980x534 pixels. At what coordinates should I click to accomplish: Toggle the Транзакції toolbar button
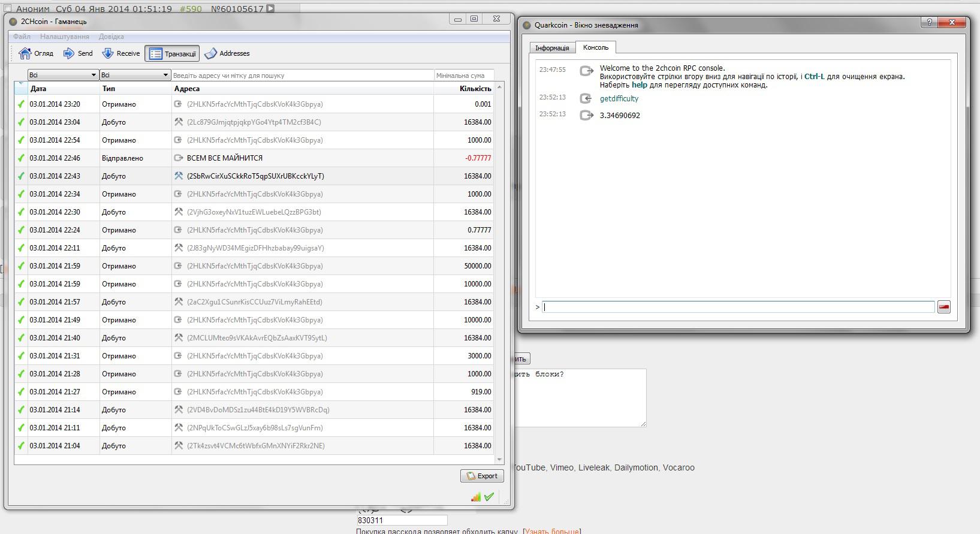click(x=172, y=53)
